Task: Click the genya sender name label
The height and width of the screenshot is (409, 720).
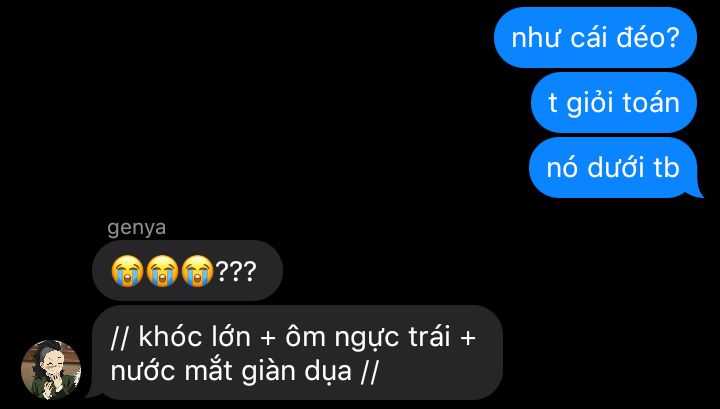Action: click(136, 228)
